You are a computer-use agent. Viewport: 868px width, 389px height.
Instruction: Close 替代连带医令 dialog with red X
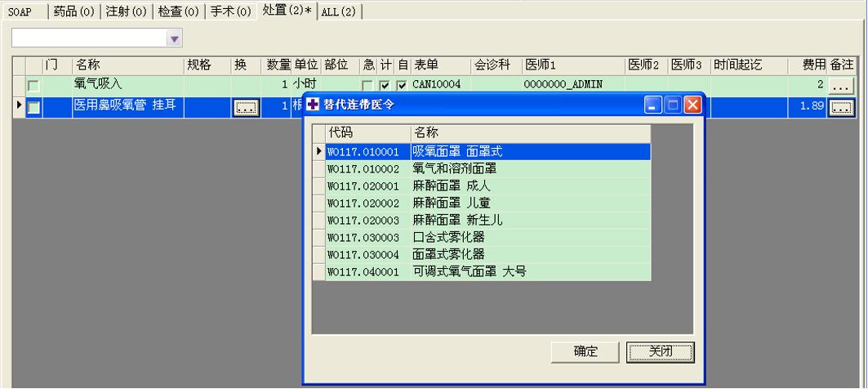tap(692, 105)
